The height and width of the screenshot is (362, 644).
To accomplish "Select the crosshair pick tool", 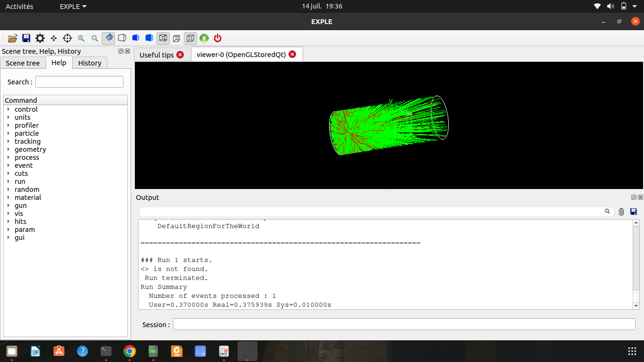I will click(67, 38).
